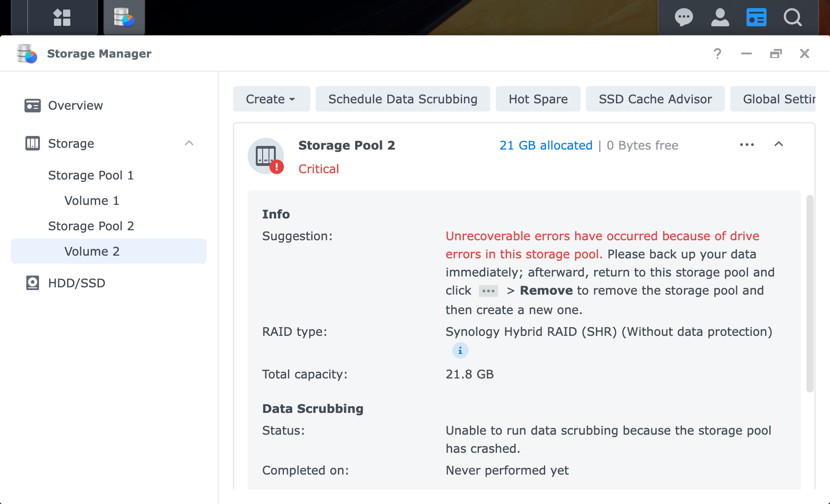The height and width of the screenshot is (504, 830).
Task: Open the notifications chat bubble icon
Action: pos(684,18)
